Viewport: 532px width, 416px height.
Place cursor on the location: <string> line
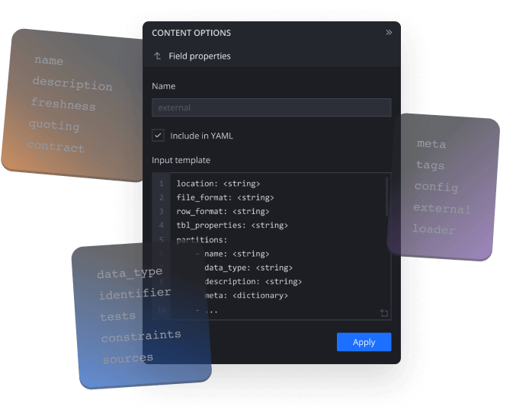[218, 184]
